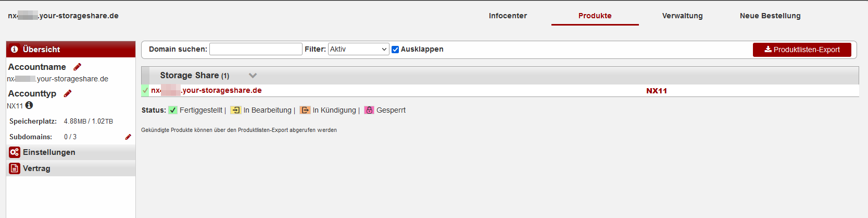Click the pencil icon beside Accountname

click(78, 67)
